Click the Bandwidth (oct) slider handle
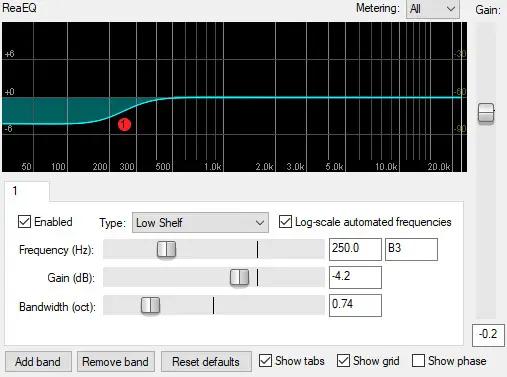507x377 pixels. 150,305
